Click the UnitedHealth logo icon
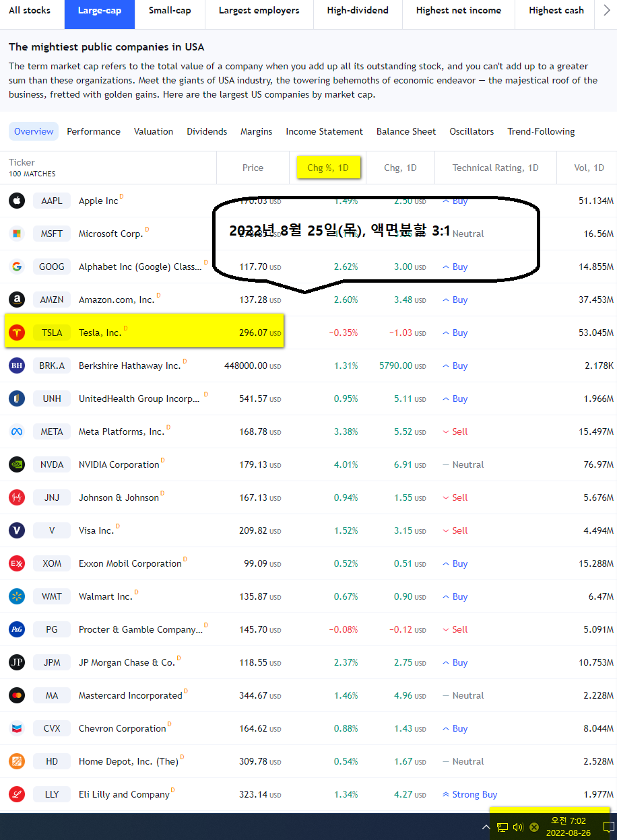Viewport: 617px width, 840px height. click(x=17, y=398)
